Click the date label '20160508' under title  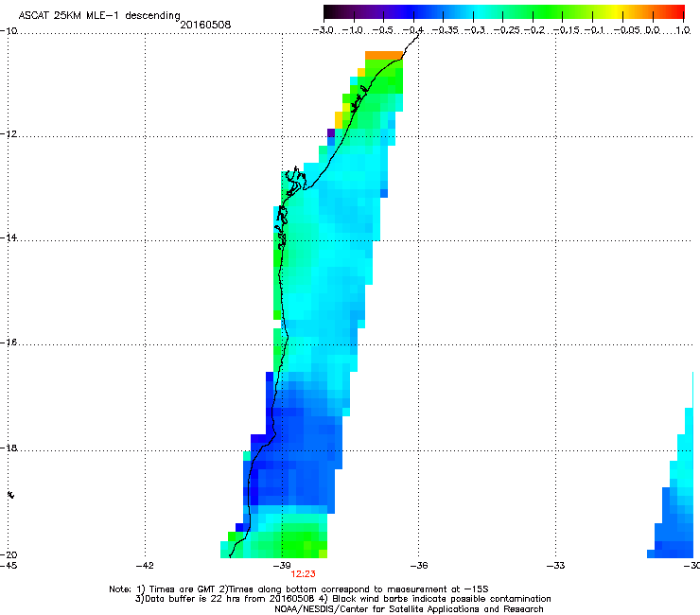click(x=205, y=25)
